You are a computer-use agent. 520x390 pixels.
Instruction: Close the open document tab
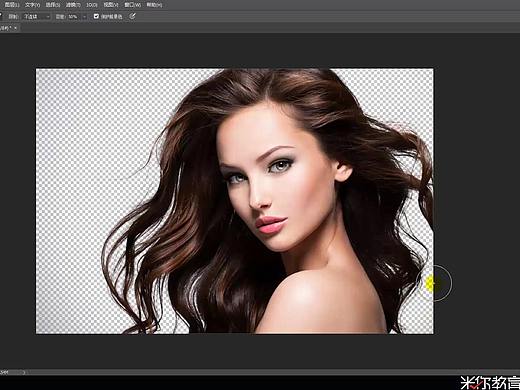[15, 28]
